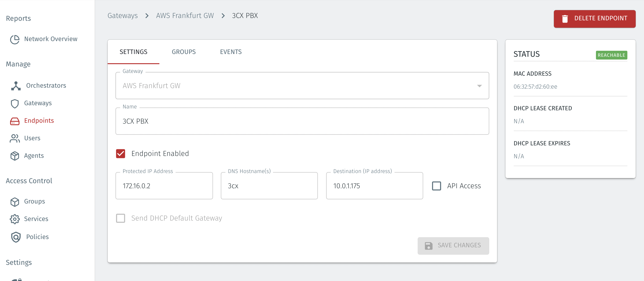The image size is (644, 281).
Task: Enable the API Access checkbox
Action: click(x=437, y=186)
